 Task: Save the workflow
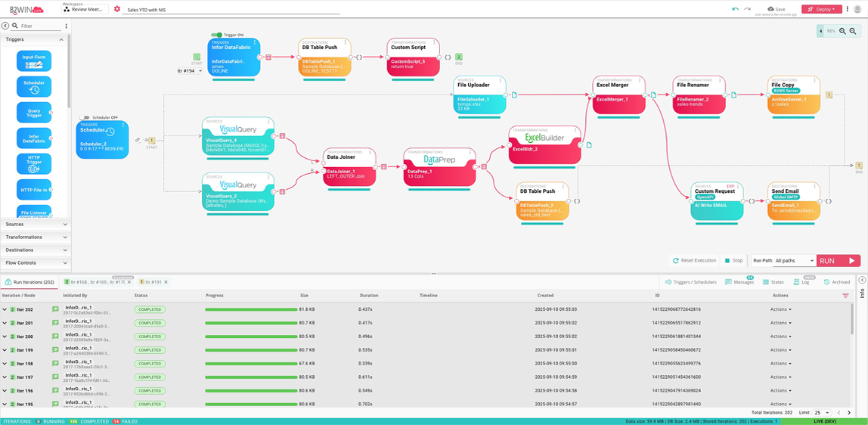pyautogui.click(x=776, y=9)
